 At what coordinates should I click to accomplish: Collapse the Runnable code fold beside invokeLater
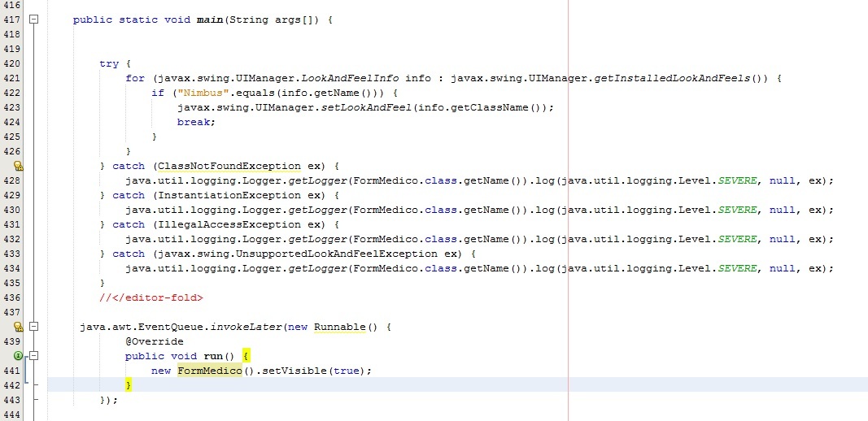click(34, 327)
